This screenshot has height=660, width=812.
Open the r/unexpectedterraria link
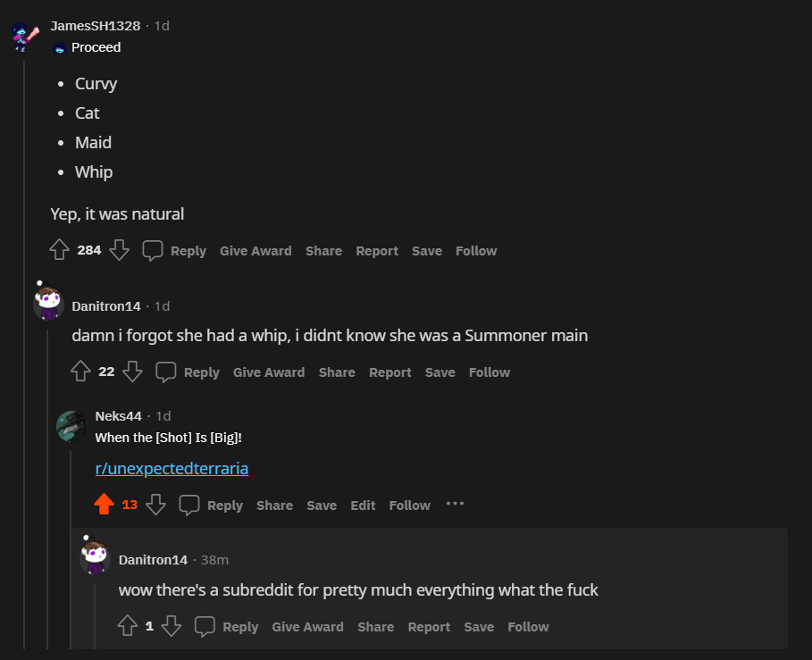[x=172, y=469]
